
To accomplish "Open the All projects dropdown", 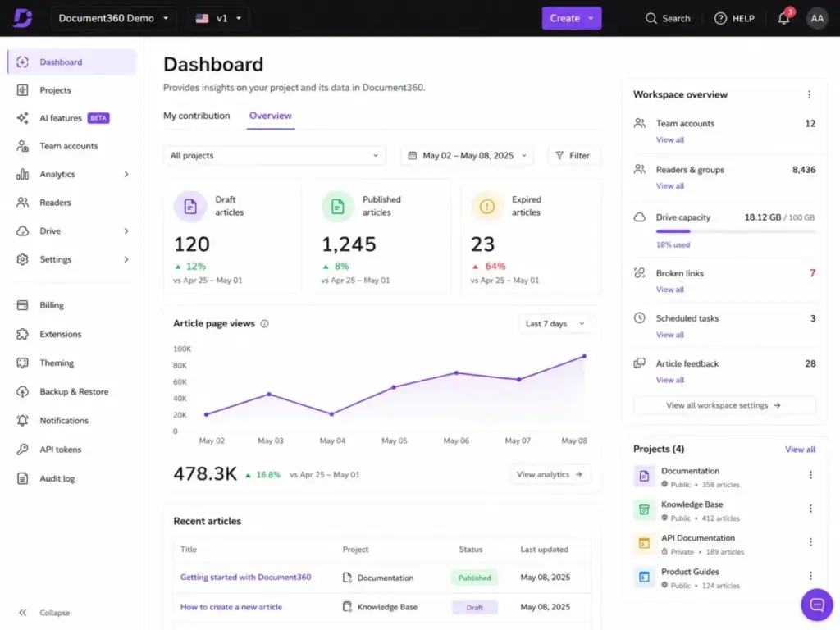I will 274,155.
